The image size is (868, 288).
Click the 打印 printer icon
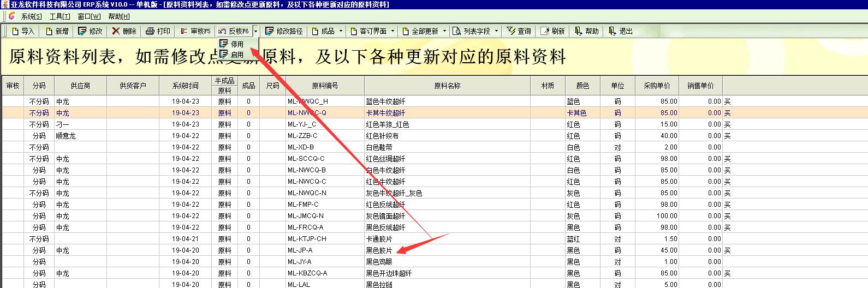coord(150,32)
